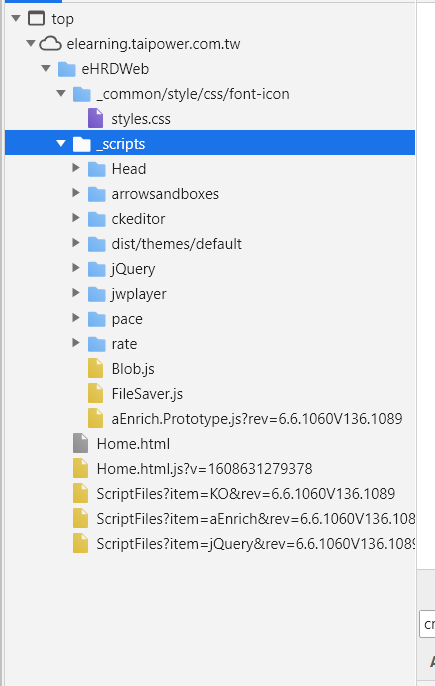Screen dimensions: 435x686
Task: Click the arrowsandboxes folder icon
Action: 96,193
